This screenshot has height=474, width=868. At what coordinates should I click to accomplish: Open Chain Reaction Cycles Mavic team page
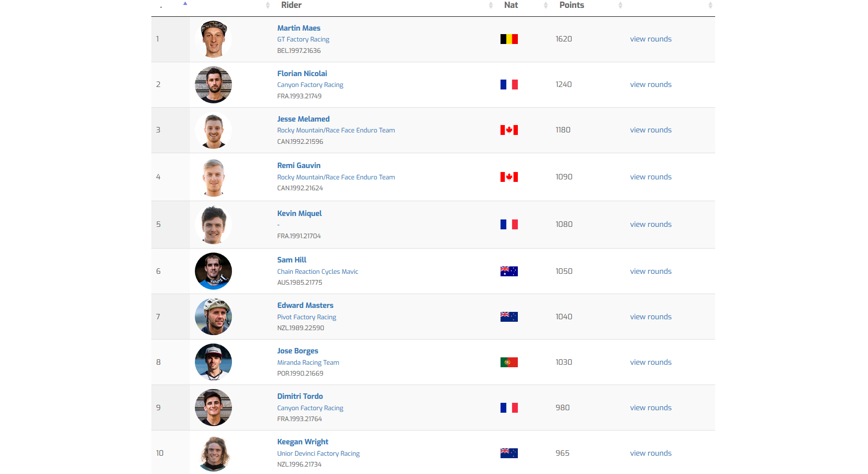coord(318,272)
